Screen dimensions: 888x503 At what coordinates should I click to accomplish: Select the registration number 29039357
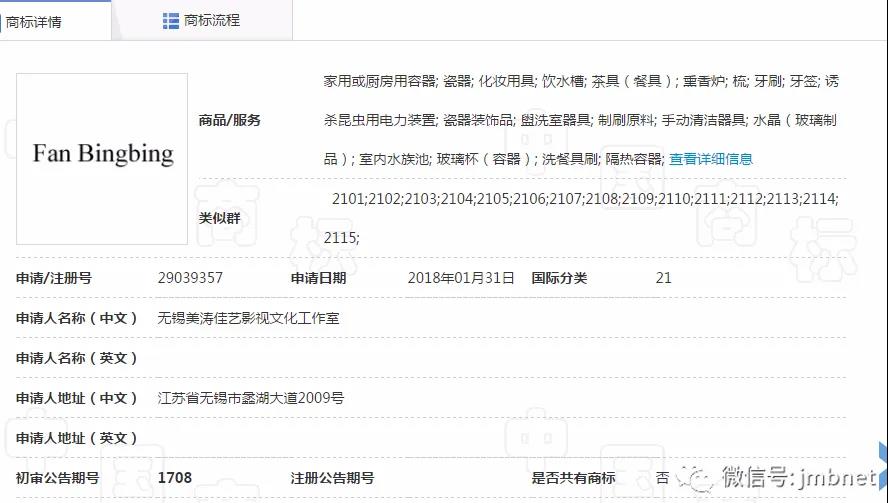click(x=190, y=278)
